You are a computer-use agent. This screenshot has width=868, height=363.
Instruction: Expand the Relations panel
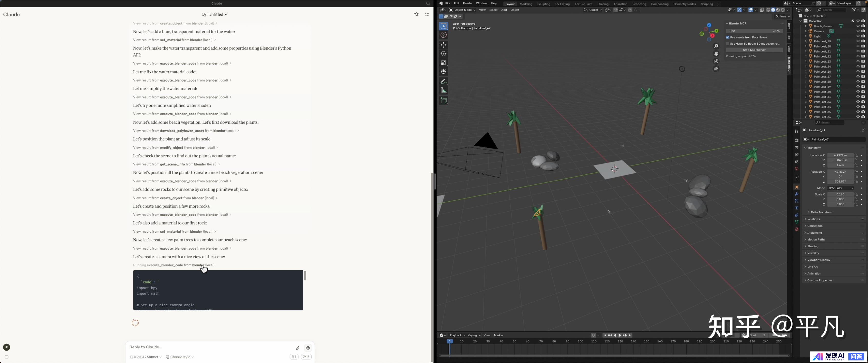point(813,219)
